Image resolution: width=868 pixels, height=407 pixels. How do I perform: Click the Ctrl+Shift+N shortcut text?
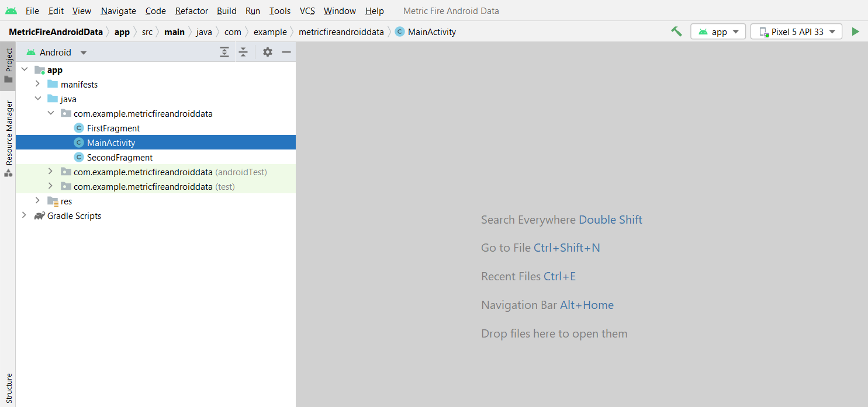point(567,248)
